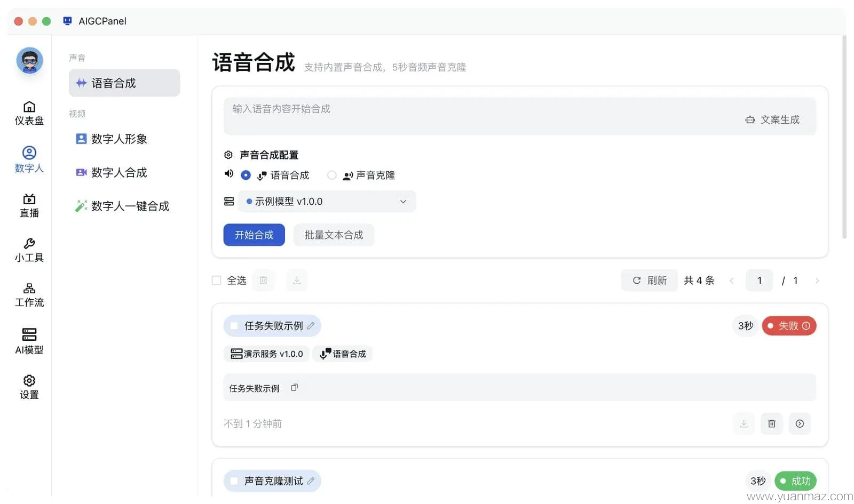Click the edit pencil beside 任务失败示例
Viewport: 854px width, 504px height.
click(311, 325)
